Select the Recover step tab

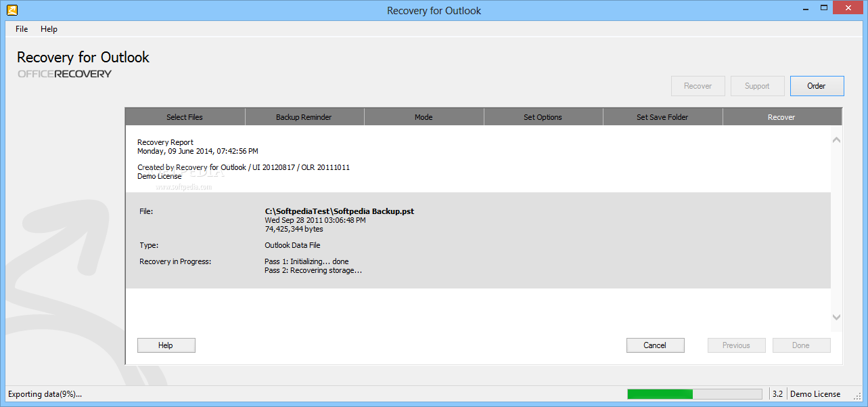[781, 117]
